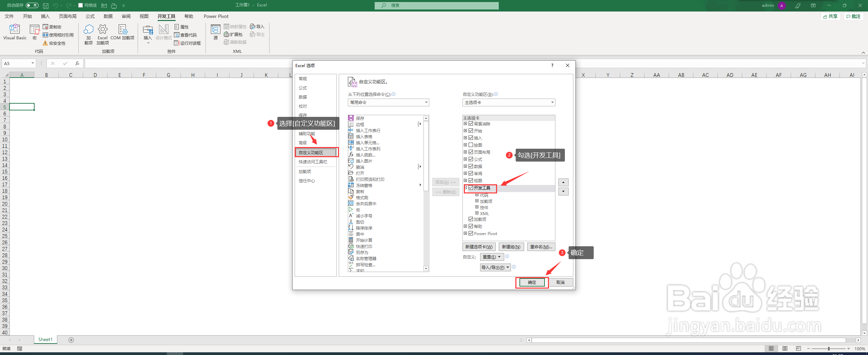
Task: Switch to page layout view in status bar
Action: [x=785, y=349]
